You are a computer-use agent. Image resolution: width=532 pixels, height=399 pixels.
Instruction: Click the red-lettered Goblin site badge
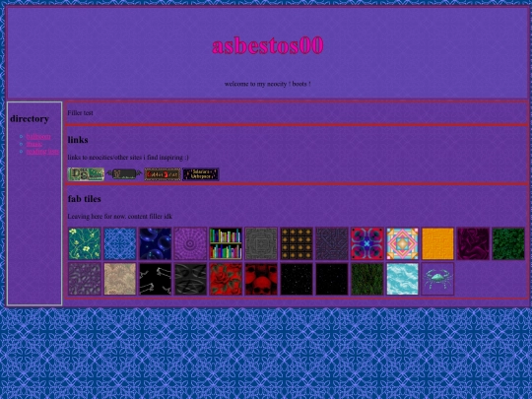coord(163,174)
